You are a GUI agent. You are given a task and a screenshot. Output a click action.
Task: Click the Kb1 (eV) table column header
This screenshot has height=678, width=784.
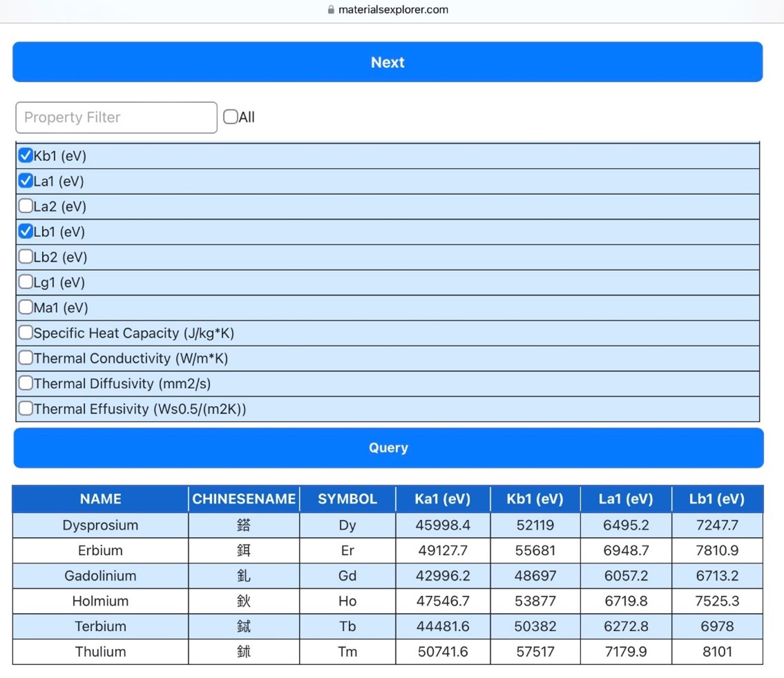click(535, 498)
